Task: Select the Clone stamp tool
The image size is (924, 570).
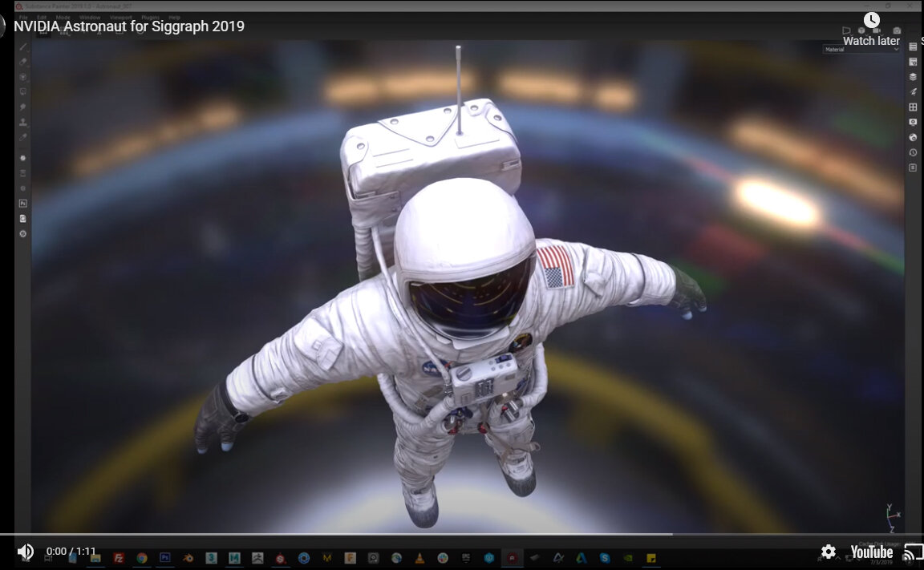Action: (23, 123)
